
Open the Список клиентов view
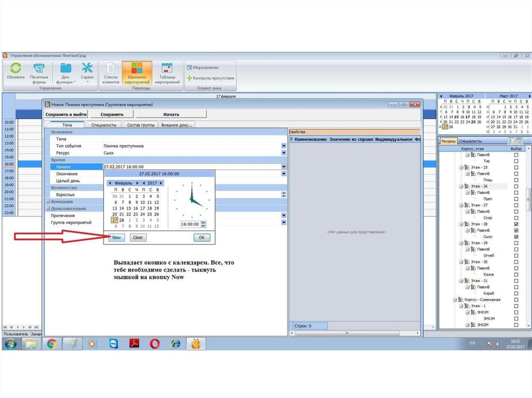point(111,68)
